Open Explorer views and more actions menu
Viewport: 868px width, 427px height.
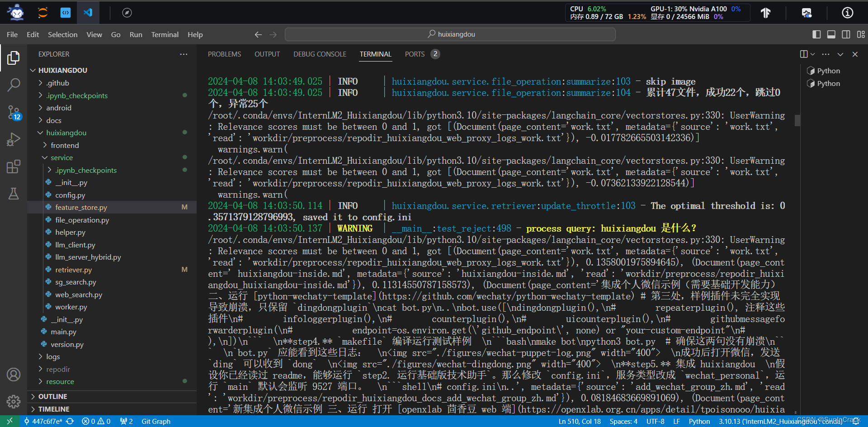click(184, 54)
